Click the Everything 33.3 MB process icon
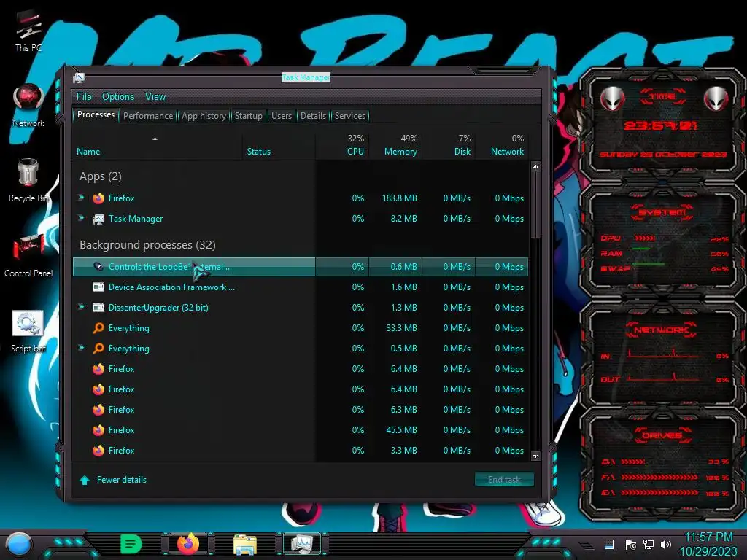Viewport: 747px width, 560px height. click(98, 328)
